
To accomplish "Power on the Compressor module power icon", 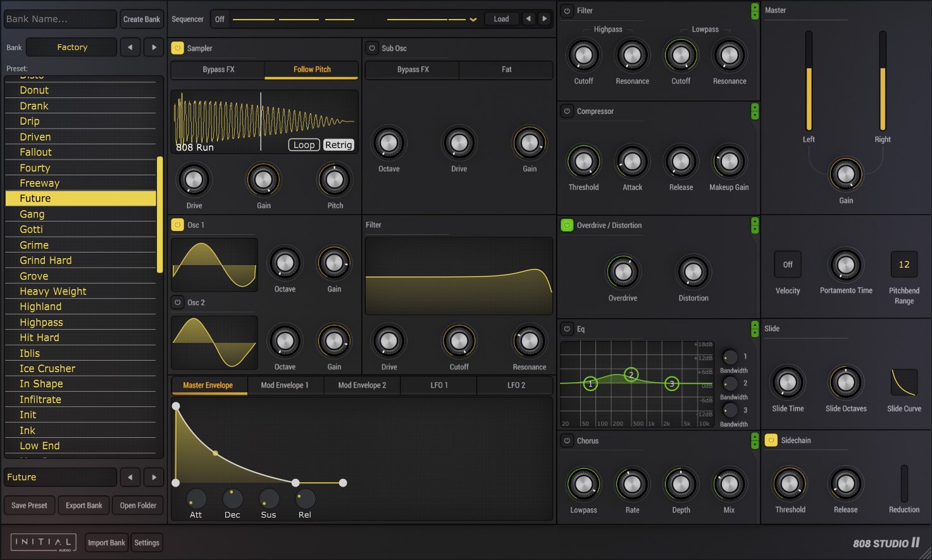I will [567, 111].
